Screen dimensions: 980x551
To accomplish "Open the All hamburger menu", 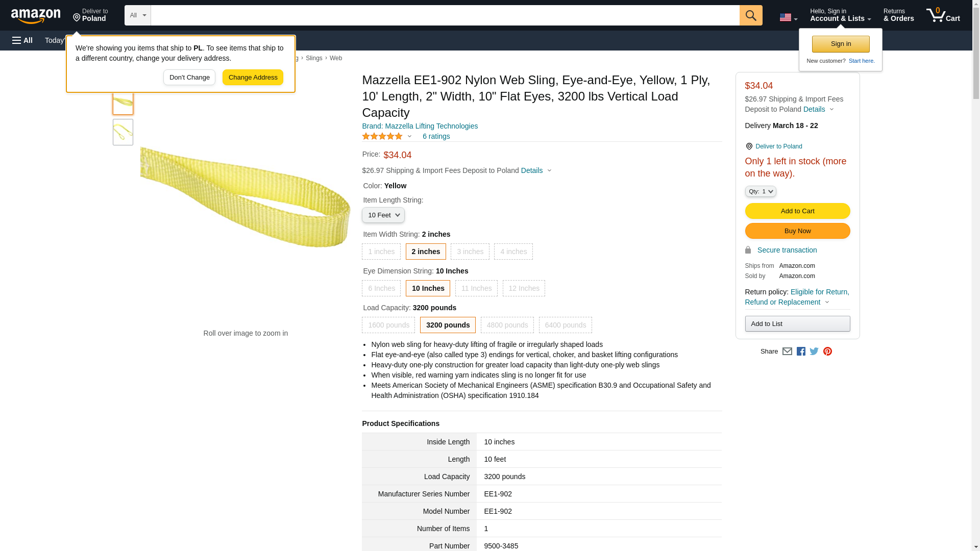I will pyautogui.click(x=22, y=40).
